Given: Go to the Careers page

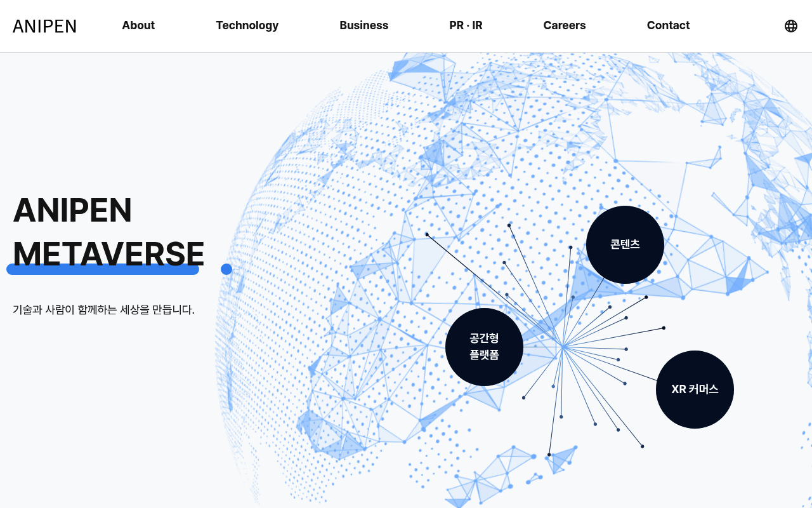Looking at the screenshot, I should [x=565, y=25].
